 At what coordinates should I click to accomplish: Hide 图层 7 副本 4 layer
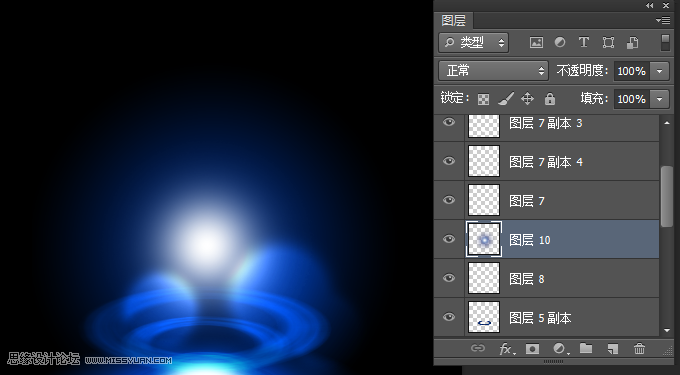(449, 161)
